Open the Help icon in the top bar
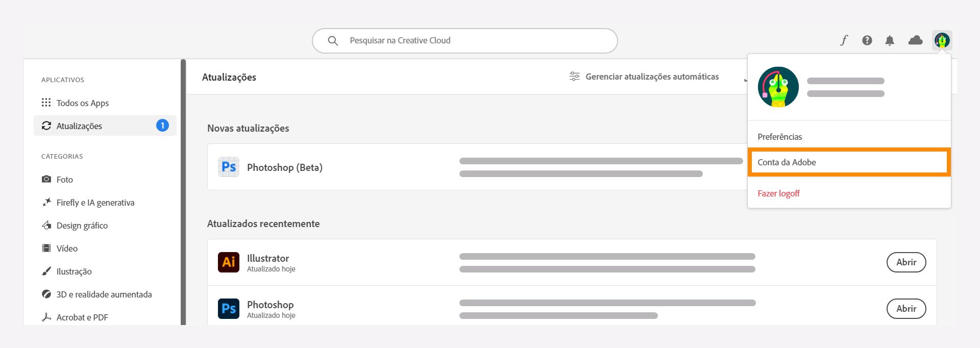This screenshot has width=980, height=348. click(x=867, y=40)
